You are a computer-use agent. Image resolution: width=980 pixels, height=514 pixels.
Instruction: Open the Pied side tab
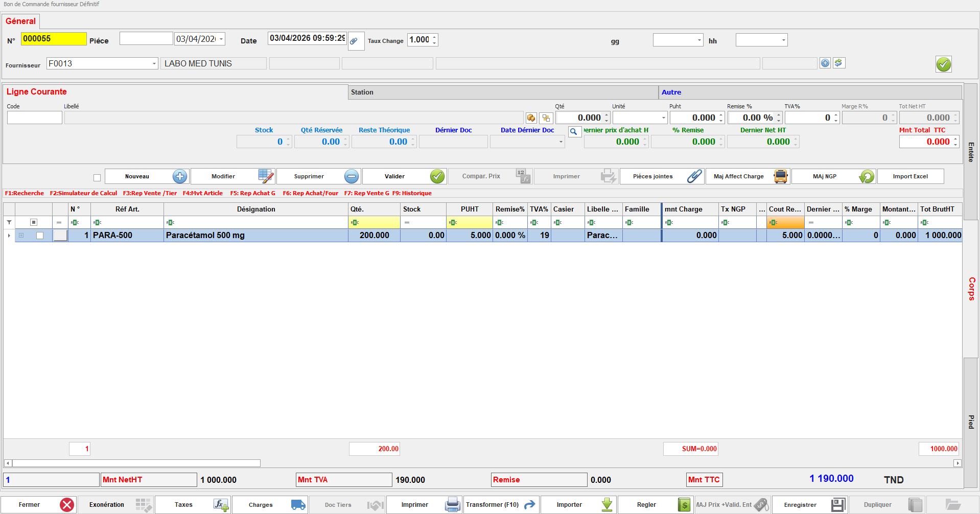tap(971, 422)
